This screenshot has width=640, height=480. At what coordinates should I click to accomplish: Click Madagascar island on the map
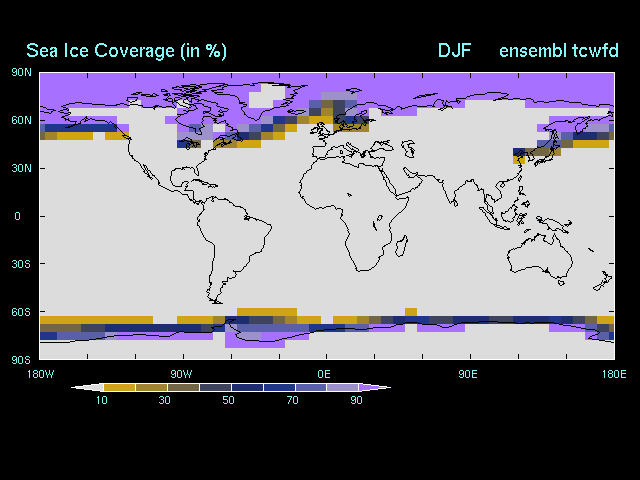[402, 246]
